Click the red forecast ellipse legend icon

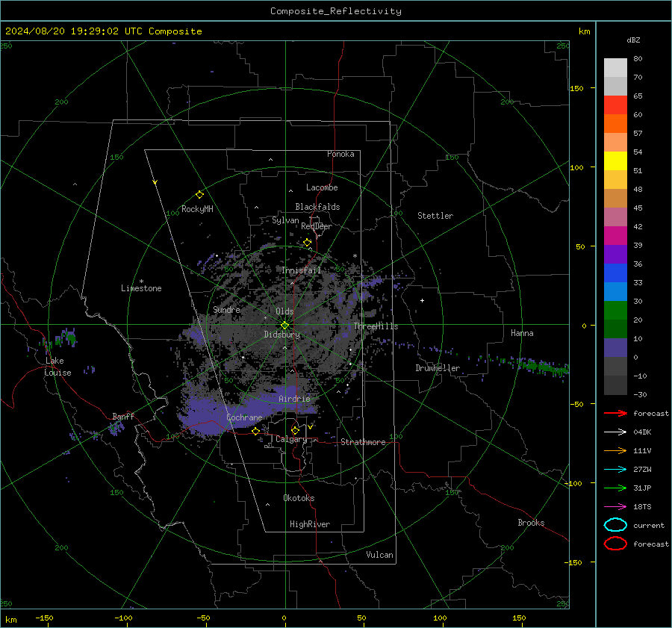click(x=615, y=544)
